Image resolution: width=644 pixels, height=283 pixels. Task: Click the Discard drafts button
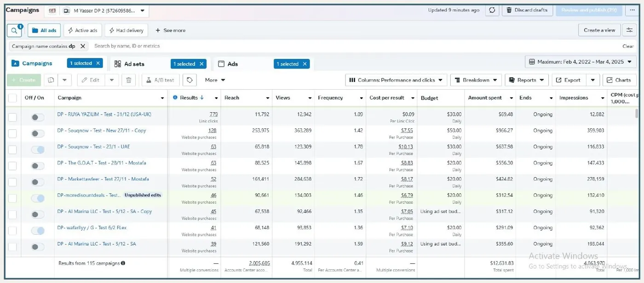527,10
